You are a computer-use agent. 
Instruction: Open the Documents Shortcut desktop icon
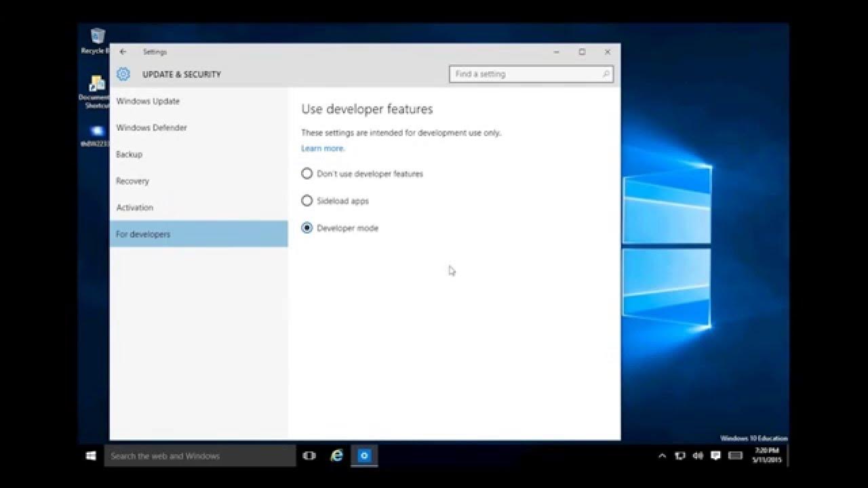coord(95,91)
